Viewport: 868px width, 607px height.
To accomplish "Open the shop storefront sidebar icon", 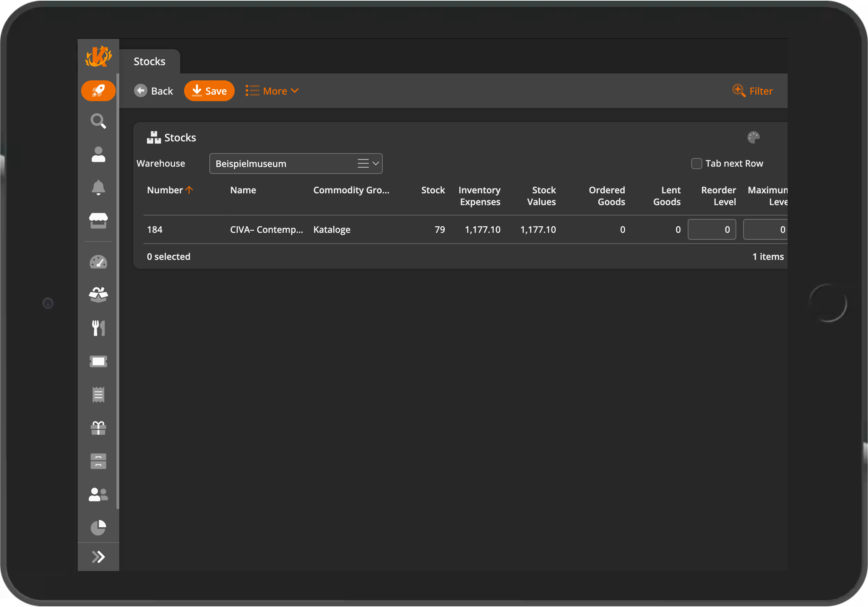I will 98,221.
